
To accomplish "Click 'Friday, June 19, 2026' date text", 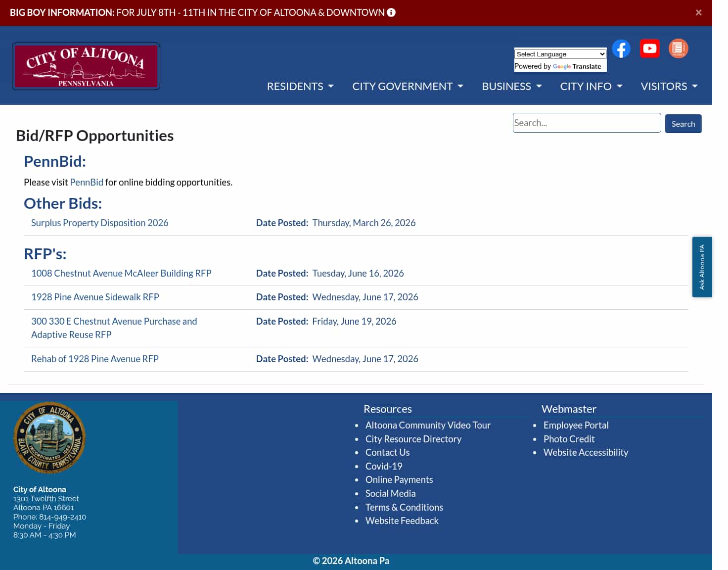I will (x=354, y=321).
